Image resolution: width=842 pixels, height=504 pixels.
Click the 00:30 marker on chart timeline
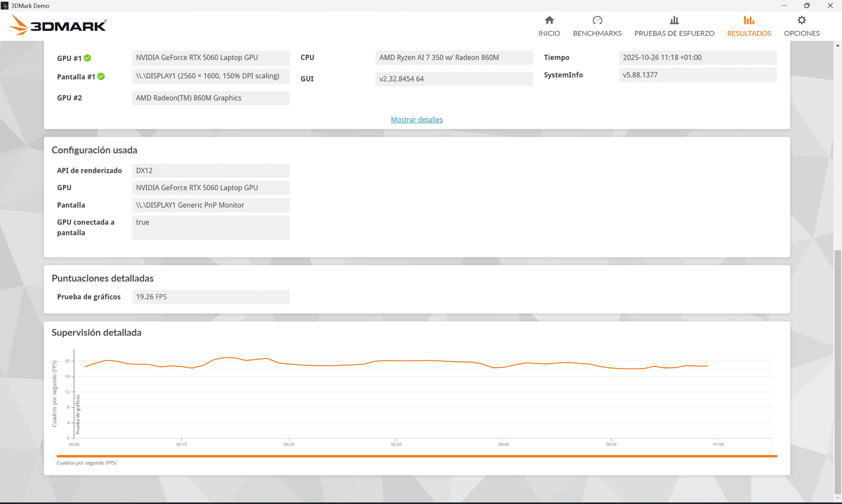[396, 444]
